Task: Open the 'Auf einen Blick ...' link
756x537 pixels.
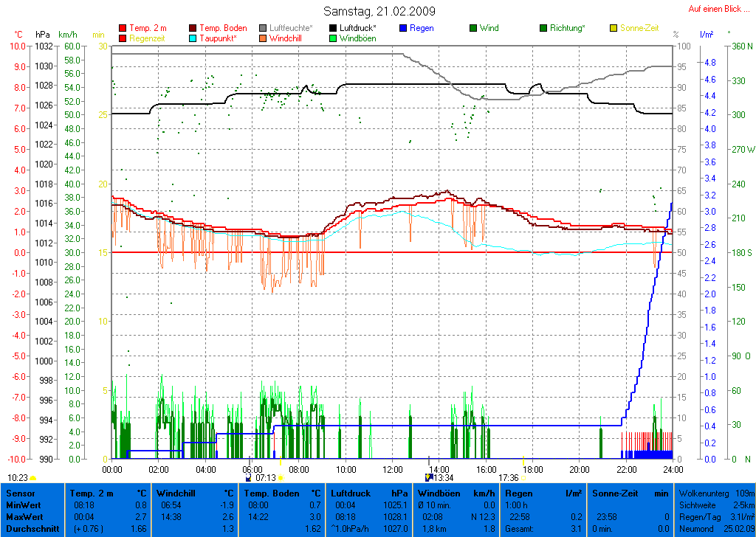Action: pyautogui.click(x=715, y=9)
